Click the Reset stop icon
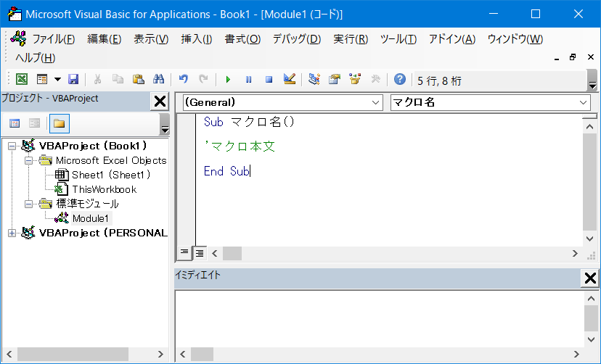The height and width of the screenshot is (364, 601). (269, 79)
